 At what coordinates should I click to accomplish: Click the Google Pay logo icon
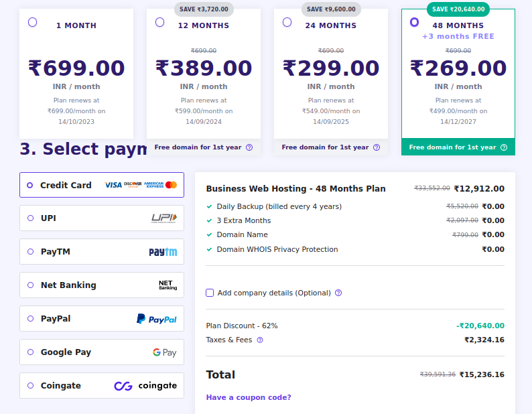164,352
